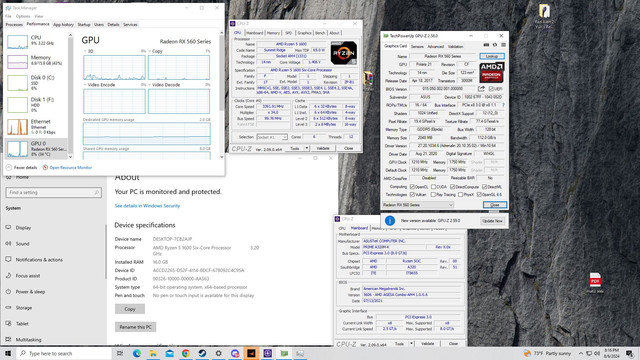Toggle the OpenGL 4.6 checkbox
The height and width of the screenshot is (360, 640).
click(x=479, y=195)
